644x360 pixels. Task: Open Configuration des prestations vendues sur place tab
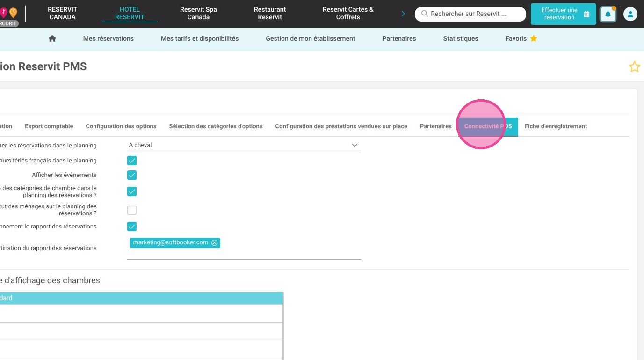point(341,126)
